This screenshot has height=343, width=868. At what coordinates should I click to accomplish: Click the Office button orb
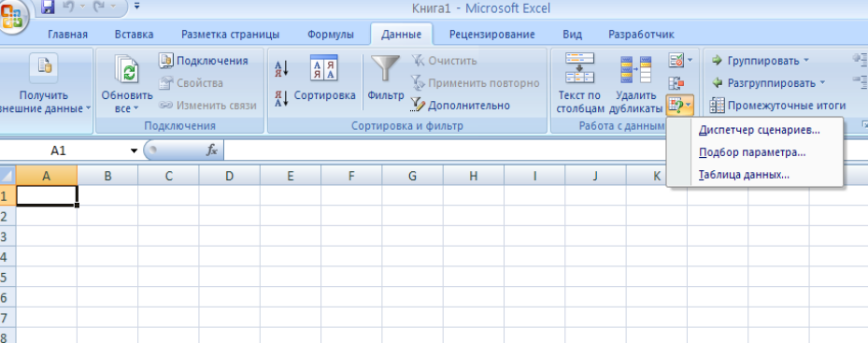coord(12,16)
